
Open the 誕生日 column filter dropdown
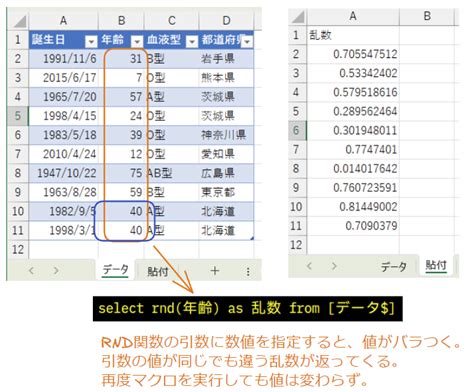(x=91, y=41)
